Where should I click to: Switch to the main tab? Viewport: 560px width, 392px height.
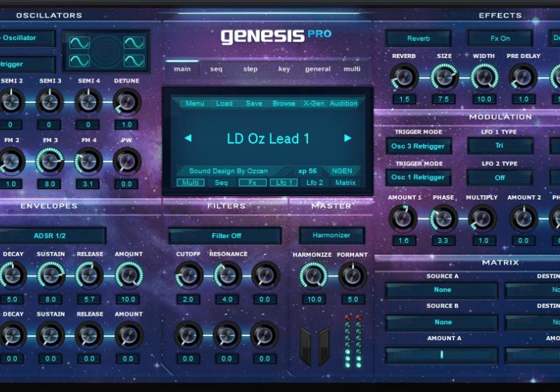[x=182, y=69]
